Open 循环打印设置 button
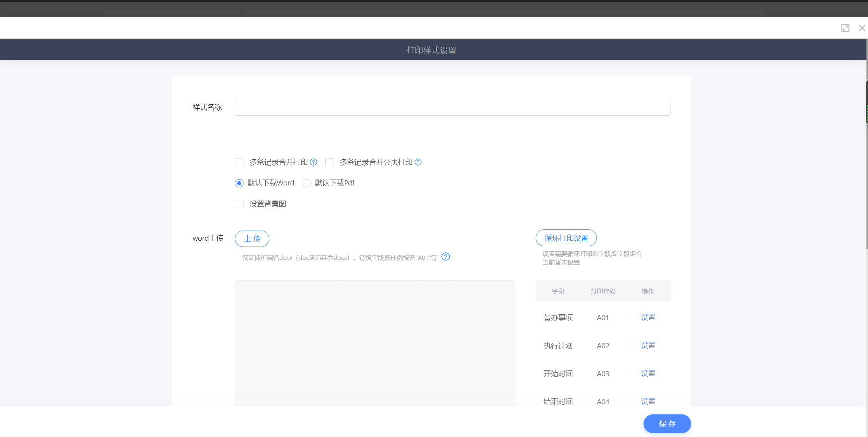 coord(566,238)
